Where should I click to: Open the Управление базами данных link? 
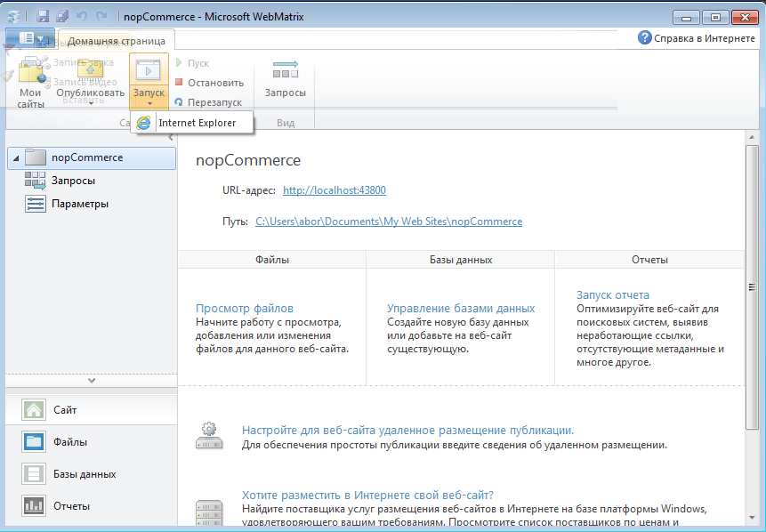point(461,308)
